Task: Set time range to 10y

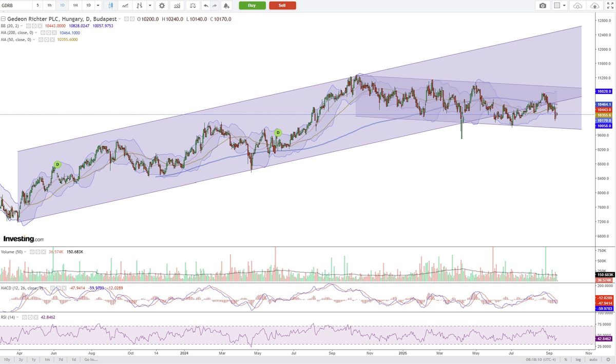Action: 7,360
